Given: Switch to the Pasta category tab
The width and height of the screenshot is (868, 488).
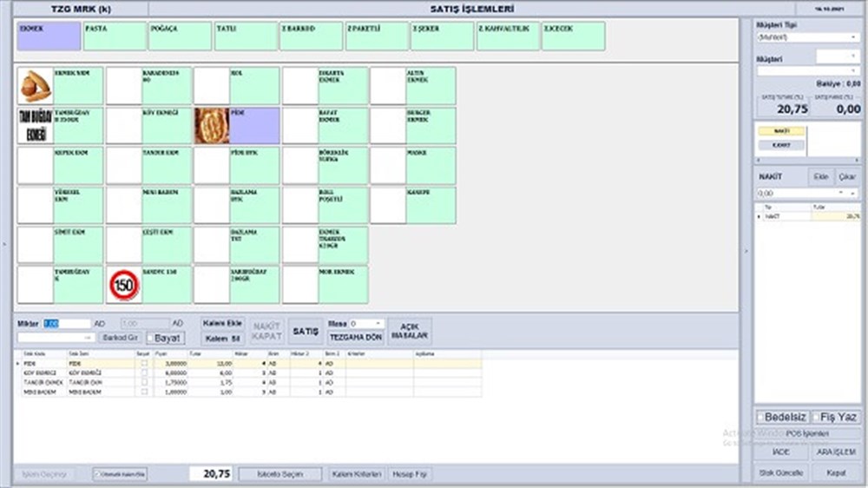Looking at the screenshot, I should tap(115, 36).
